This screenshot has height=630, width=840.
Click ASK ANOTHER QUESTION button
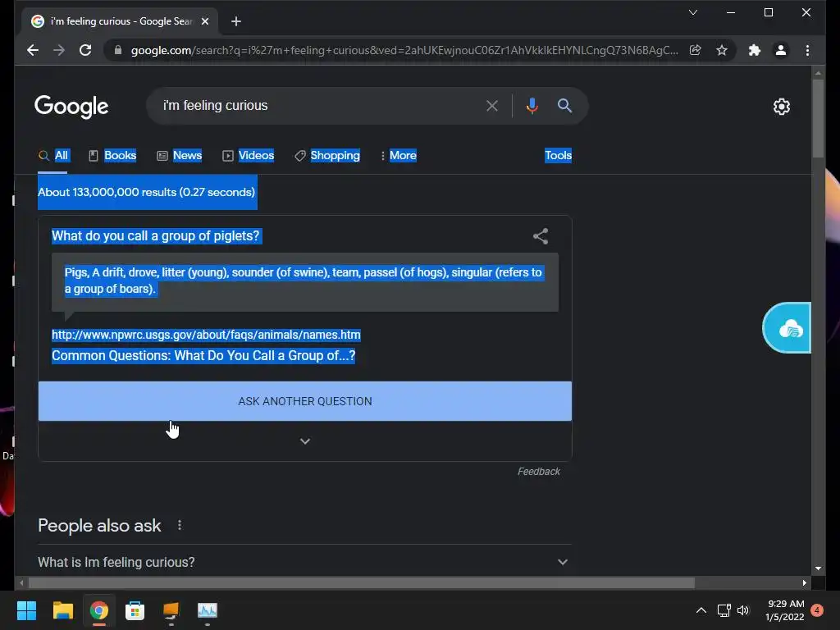[x=305, y=401]
